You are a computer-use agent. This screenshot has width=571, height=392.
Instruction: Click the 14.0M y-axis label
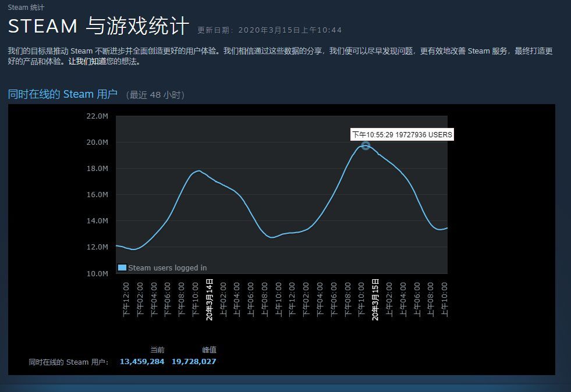click(97, 221)
